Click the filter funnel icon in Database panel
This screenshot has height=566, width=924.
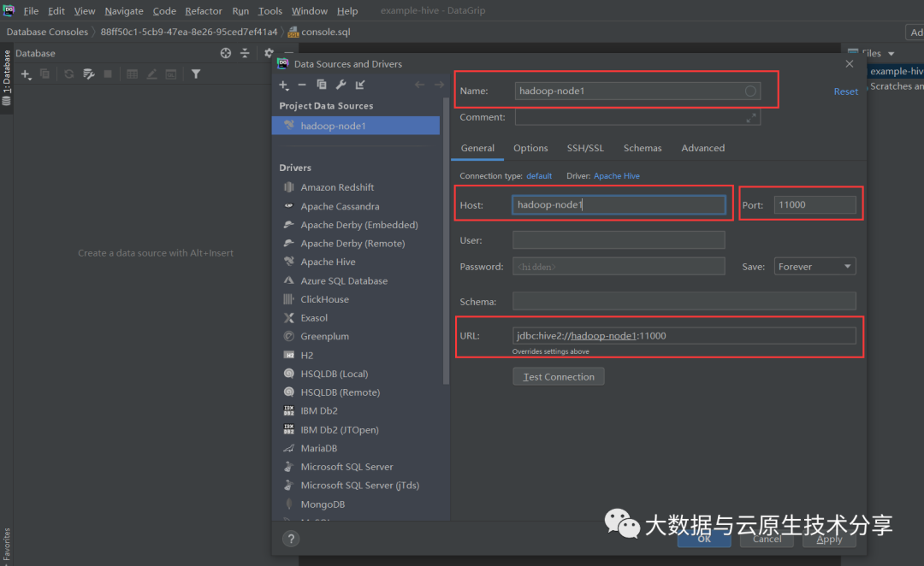pyautogui.click(x=196, y=74)
